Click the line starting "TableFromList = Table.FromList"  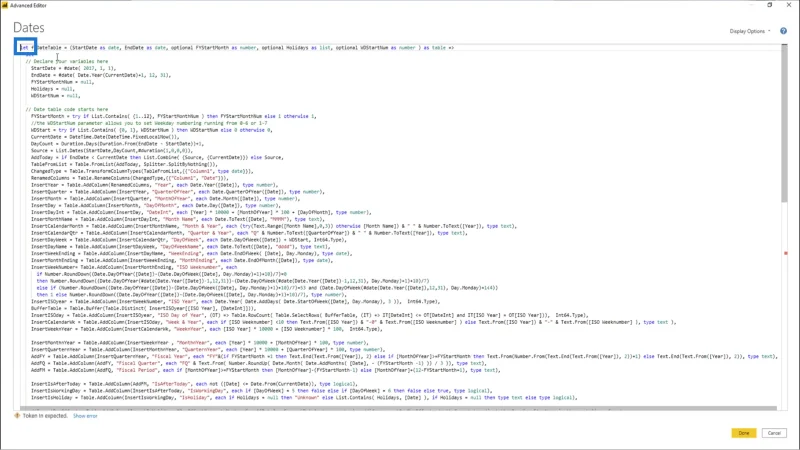[x=124, y=164]
